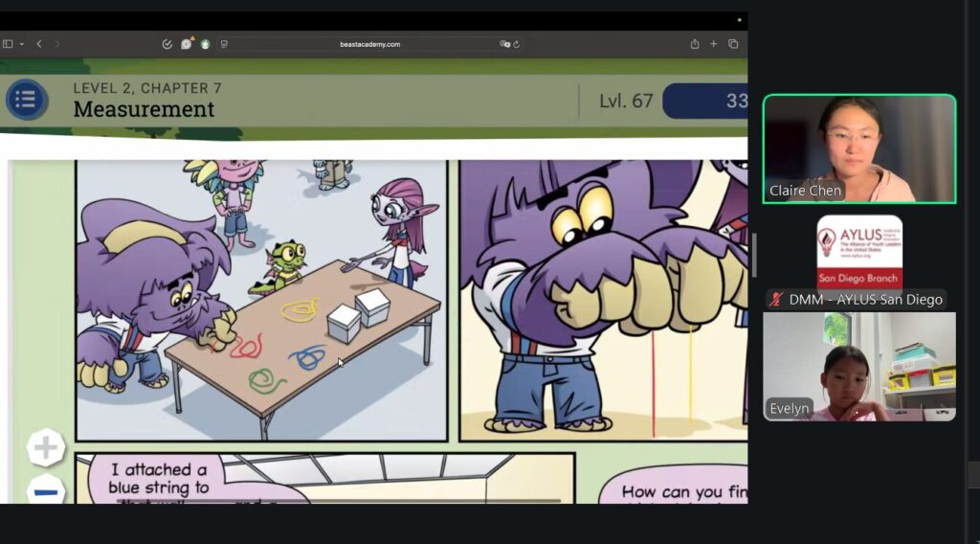Click the comic panel of monster holding strings
The height and width of the screenshot is (544, 980).
point(603,300)
